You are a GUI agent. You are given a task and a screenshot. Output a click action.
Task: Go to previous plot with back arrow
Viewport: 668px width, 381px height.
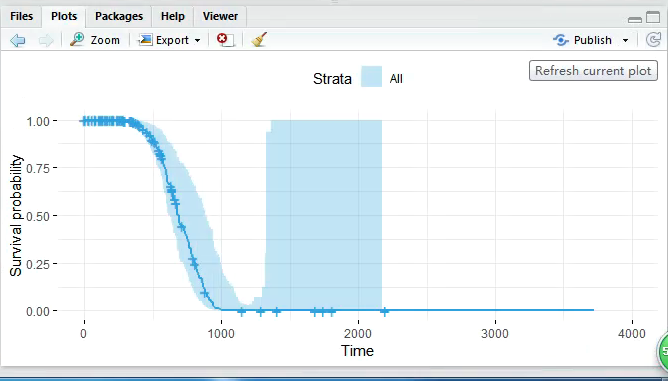pyautogui.click(x=17, y=40)
